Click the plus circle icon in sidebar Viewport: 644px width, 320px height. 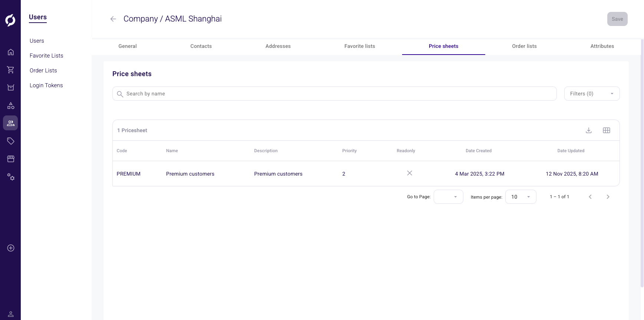[x=11, y=248]
